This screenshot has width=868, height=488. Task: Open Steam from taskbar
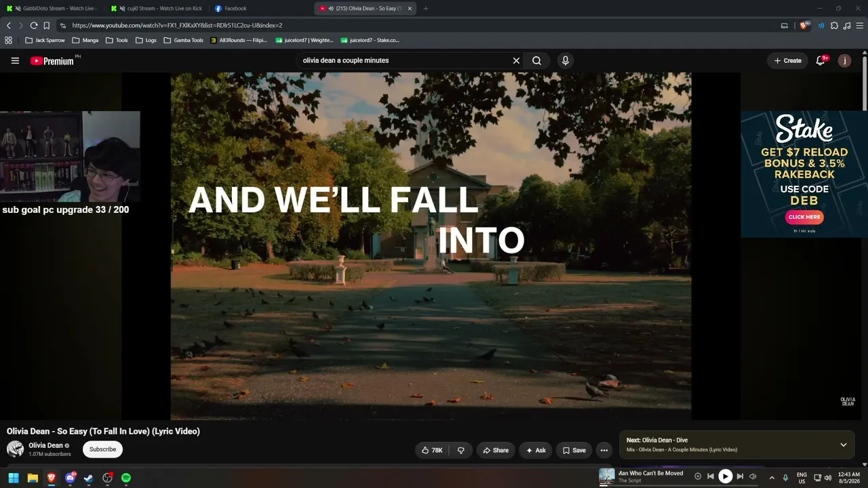tap(89, 478)
